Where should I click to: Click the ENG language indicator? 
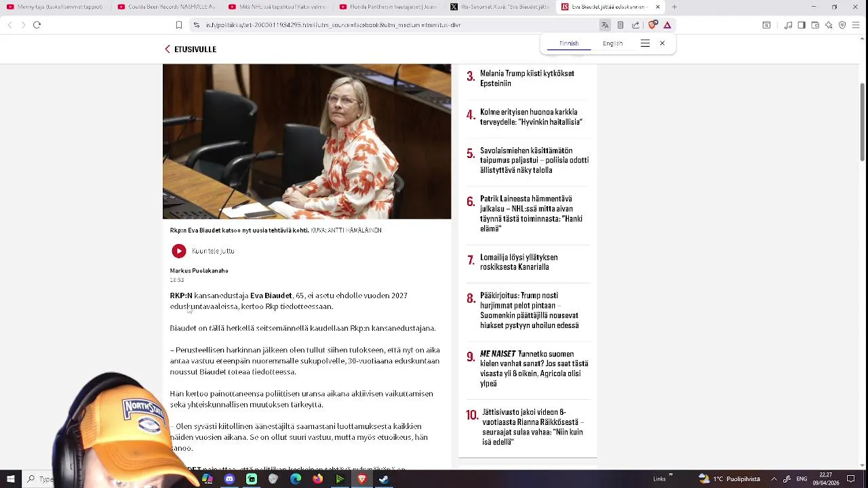click(802, 479)
